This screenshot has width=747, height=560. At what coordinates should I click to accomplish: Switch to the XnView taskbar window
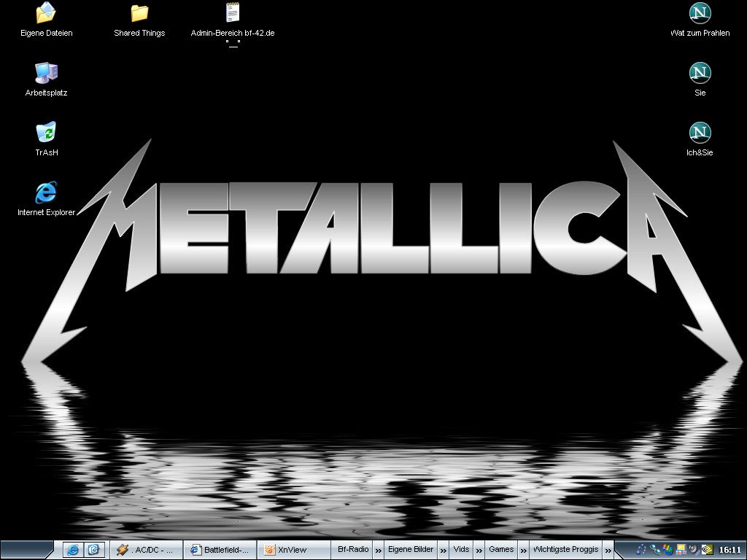(295, 550)
